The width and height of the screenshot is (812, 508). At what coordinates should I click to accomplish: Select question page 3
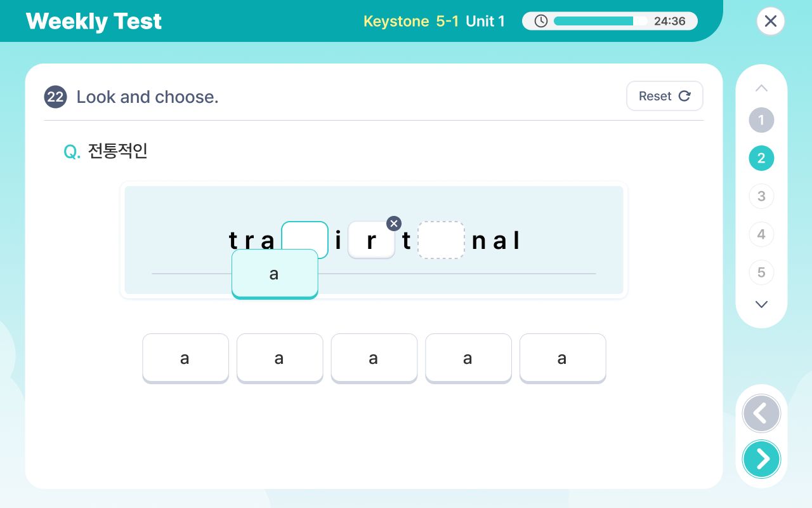click(761, 196)
